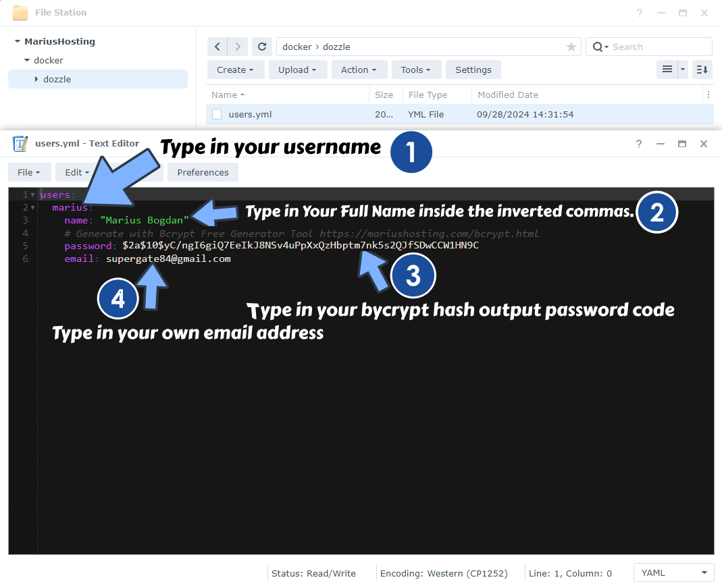Switch to list view mode icon

click(x=667, y=70)
